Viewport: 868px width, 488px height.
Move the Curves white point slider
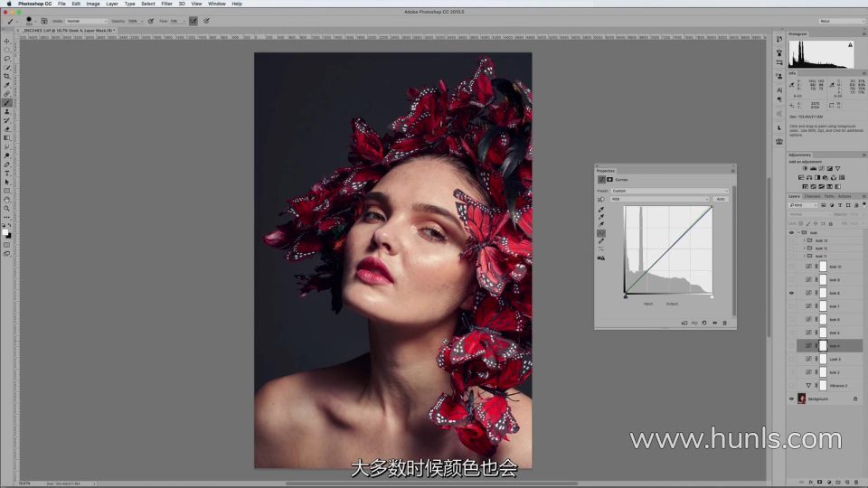tap(712, 297)
